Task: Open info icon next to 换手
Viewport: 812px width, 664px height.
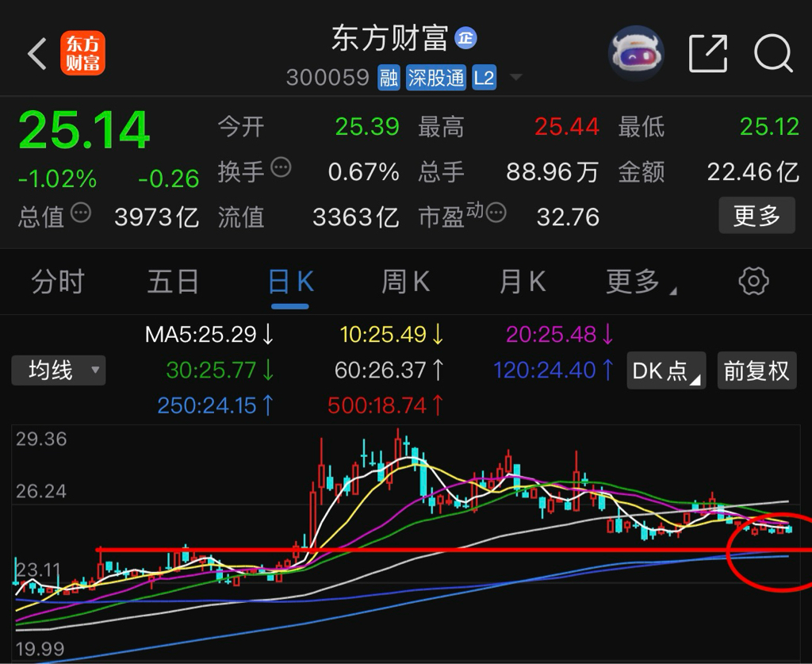Action: 282,167
